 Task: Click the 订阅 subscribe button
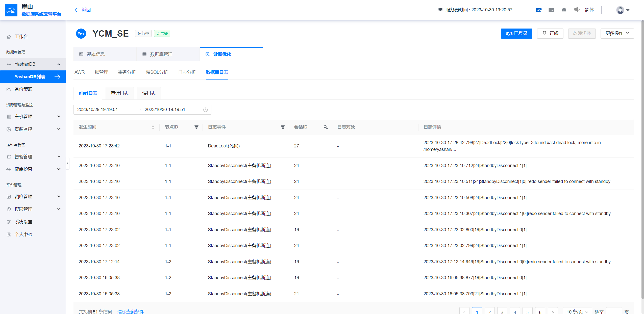[x=550, y=33]
